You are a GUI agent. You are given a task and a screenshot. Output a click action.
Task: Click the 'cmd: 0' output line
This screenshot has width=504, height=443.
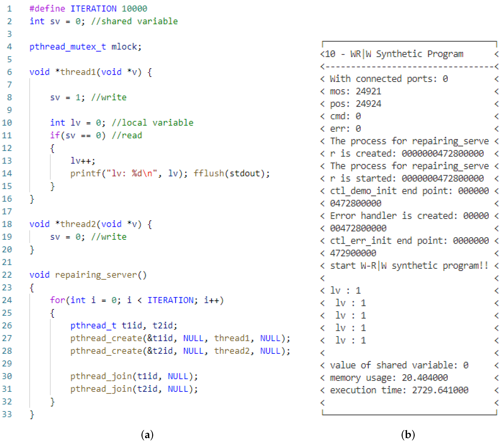click(x=345, y=116)
